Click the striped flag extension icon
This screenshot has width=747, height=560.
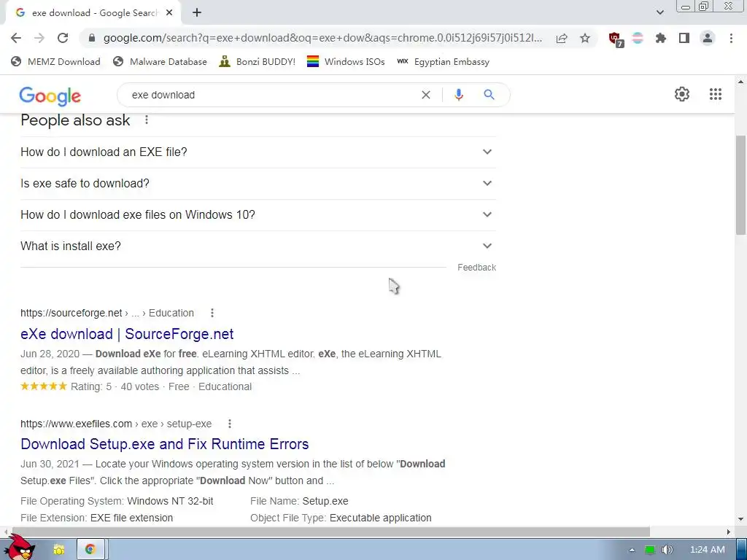tap(638, 38)
